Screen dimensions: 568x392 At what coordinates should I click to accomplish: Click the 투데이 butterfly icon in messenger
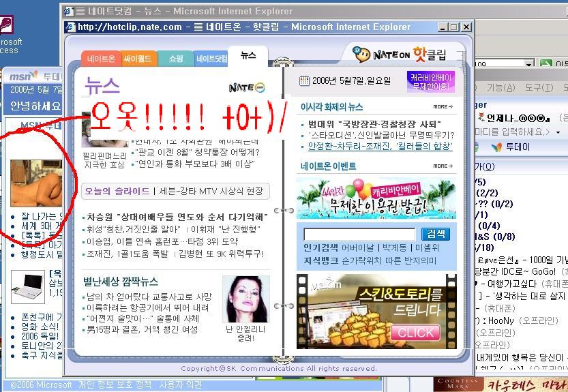pos(496,147)
